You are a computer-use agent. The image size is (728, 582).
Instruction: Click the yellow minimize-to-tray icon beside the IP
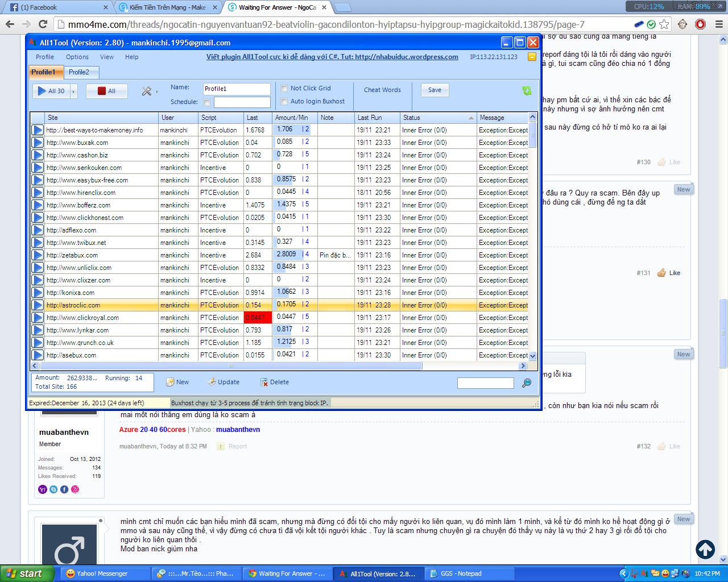click(532, 57)
